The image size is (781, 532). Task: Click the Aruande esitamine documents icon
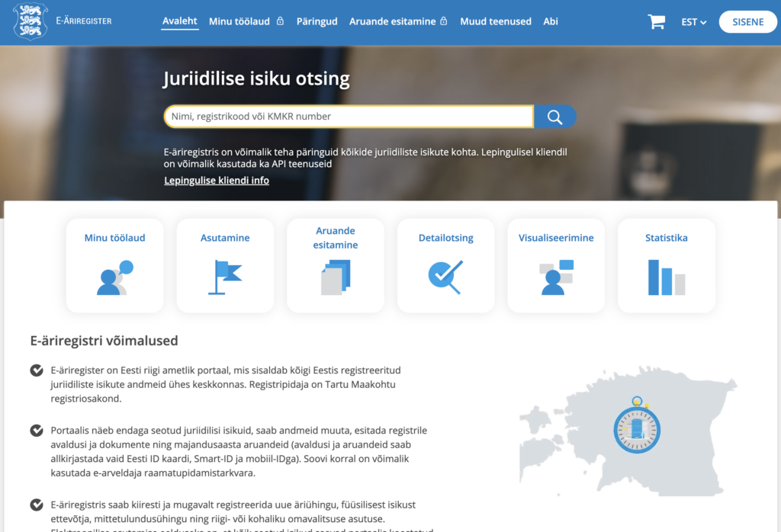click(x=336, y=277)
